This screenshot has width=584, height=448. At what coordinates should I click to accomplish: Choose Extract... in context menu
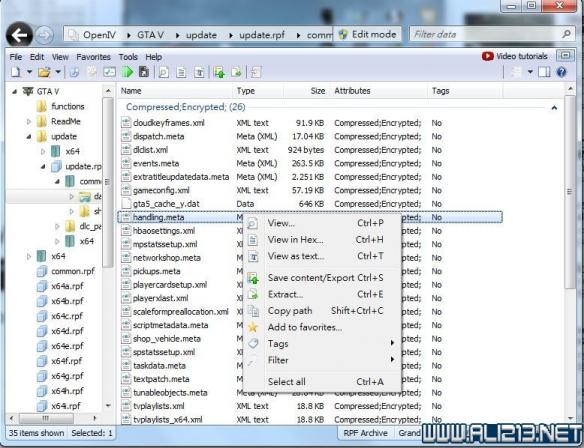click(x=285, y=294)
